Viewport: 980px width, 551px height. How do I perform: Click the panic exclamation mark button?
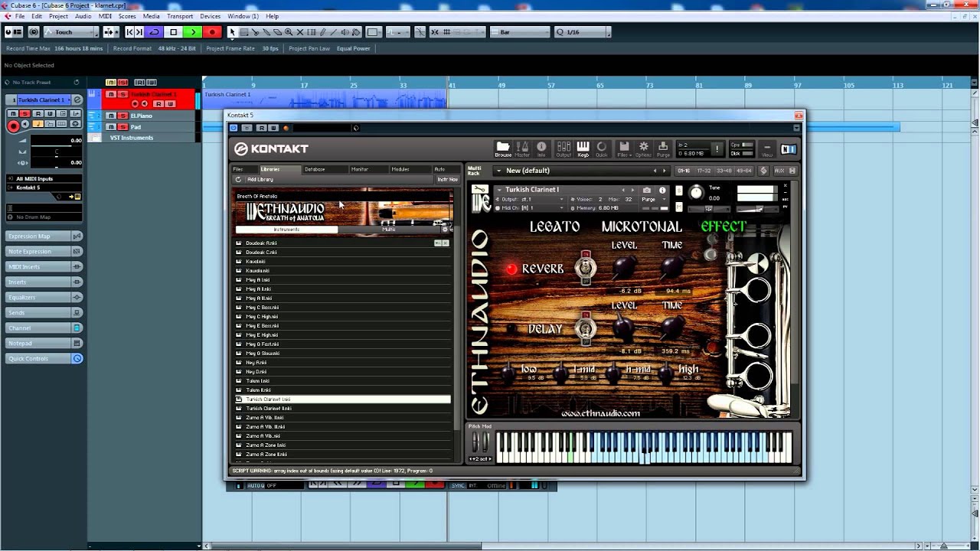[717, 148]
